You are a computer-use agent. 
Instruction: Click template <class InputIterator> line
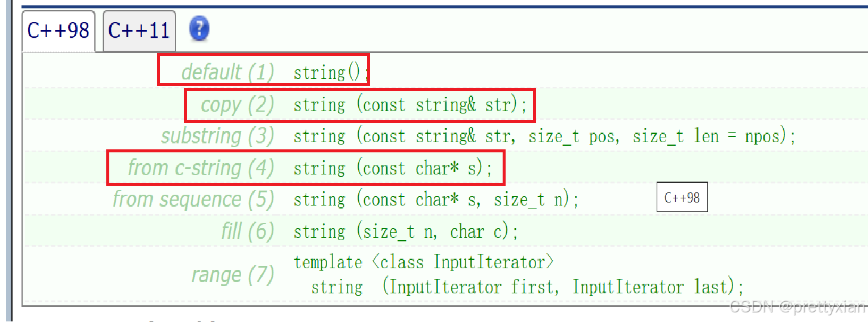point(424,262)
